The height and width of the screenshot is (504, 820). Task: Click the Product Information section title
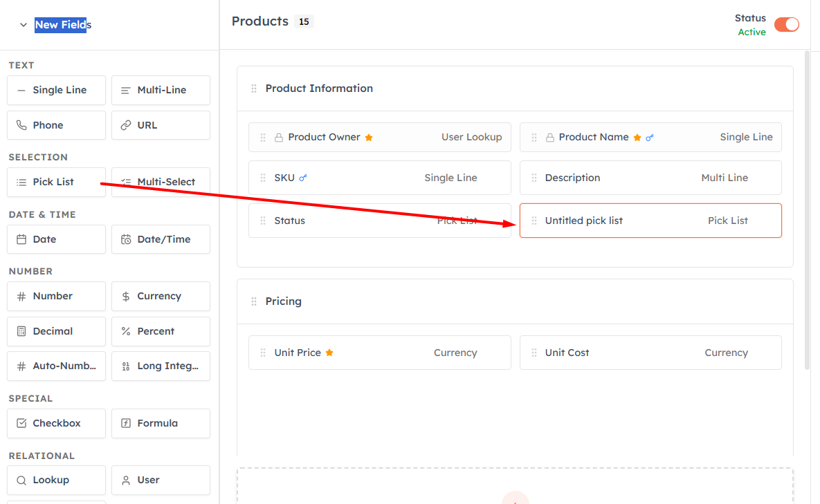(319, 88)
